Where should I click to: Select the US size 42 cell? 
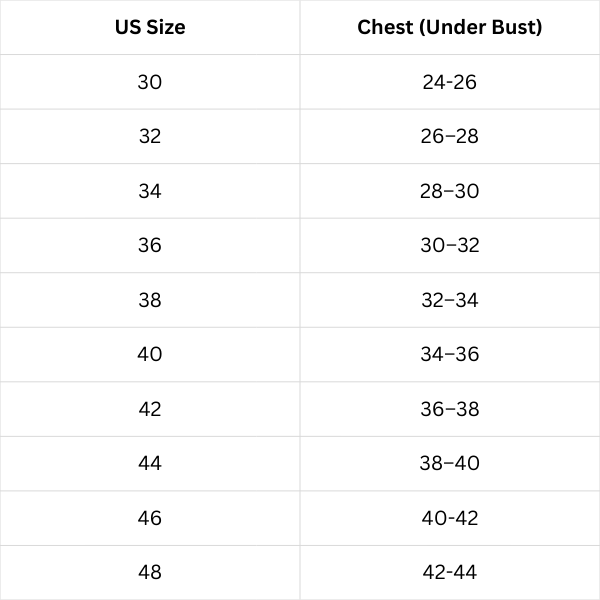(150, 409)
